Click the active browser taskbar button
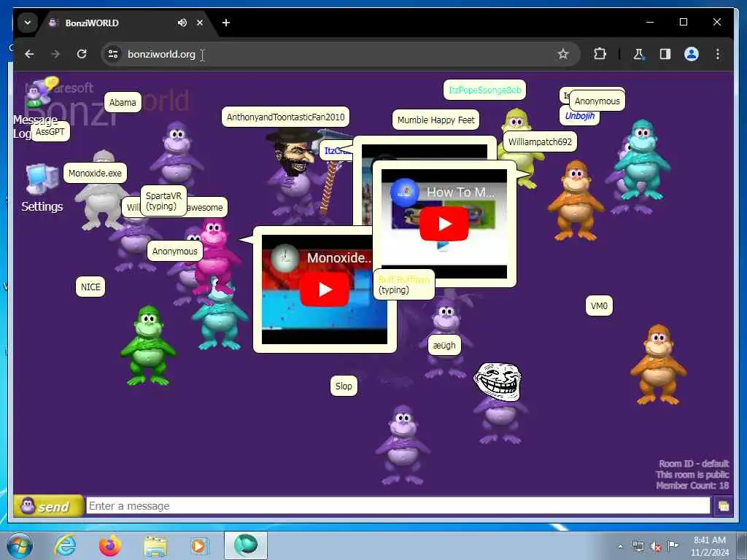The image size is (747, 560). tap(246, 545)
